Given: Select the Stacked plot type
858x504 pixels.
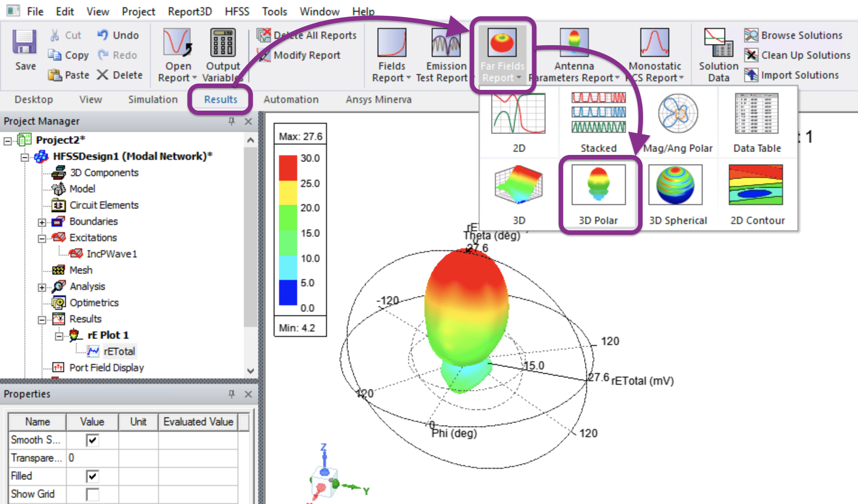Looking at the screenshot, I should pyautogui.click(x=598, y=122).
